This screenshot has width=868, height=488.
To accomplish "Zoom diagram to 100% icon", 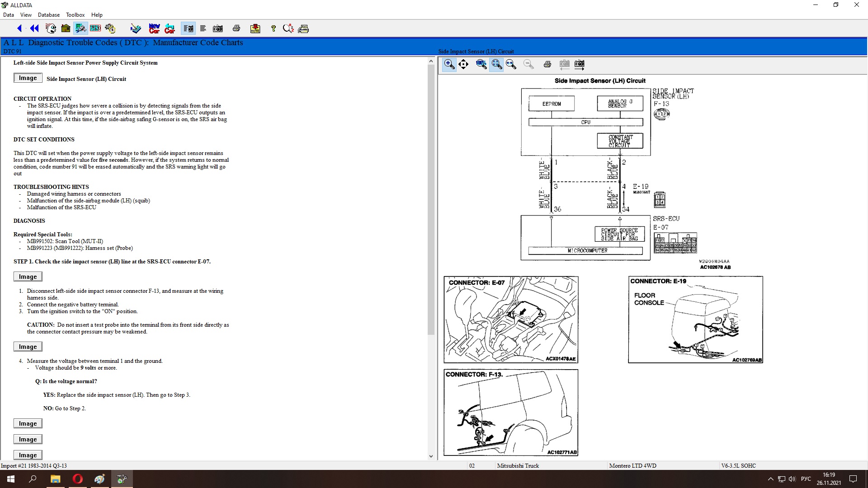I will [x=481, y=64].
